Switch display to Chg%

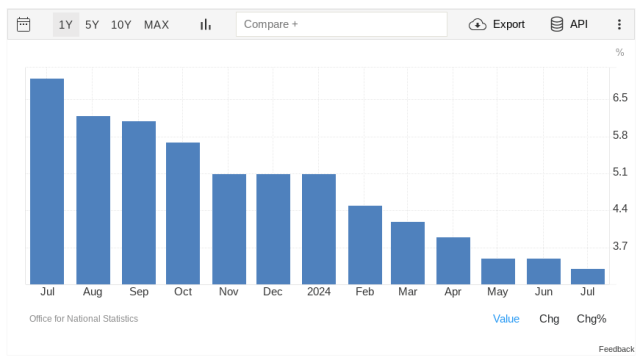coord(591,319)
